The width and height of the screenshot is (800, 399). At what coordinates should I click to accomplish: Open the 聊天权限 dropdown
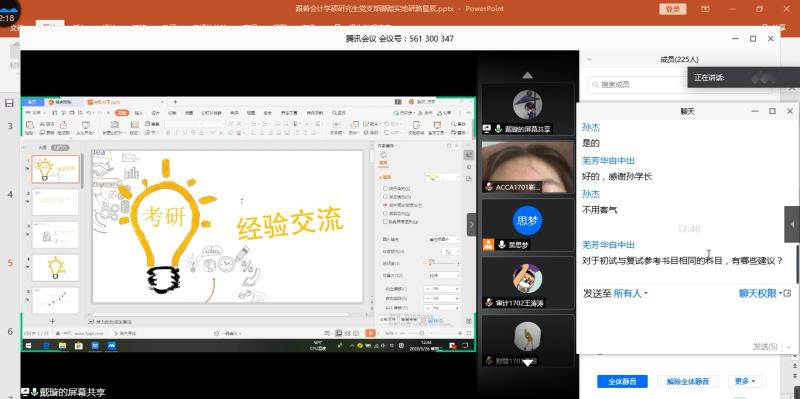[x=760, y=293]
